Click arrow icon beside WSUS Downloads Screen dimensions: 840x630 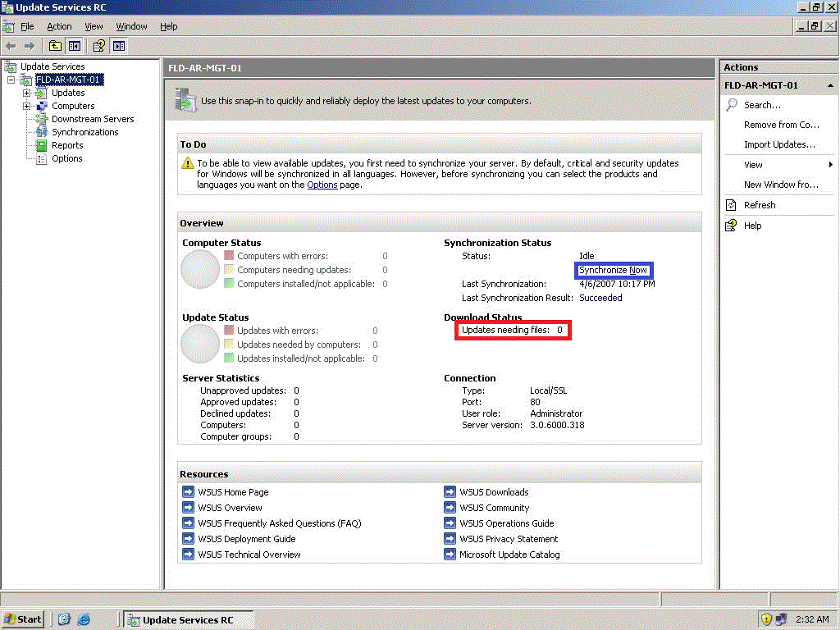pyautogui.click(x=450, y=492)
